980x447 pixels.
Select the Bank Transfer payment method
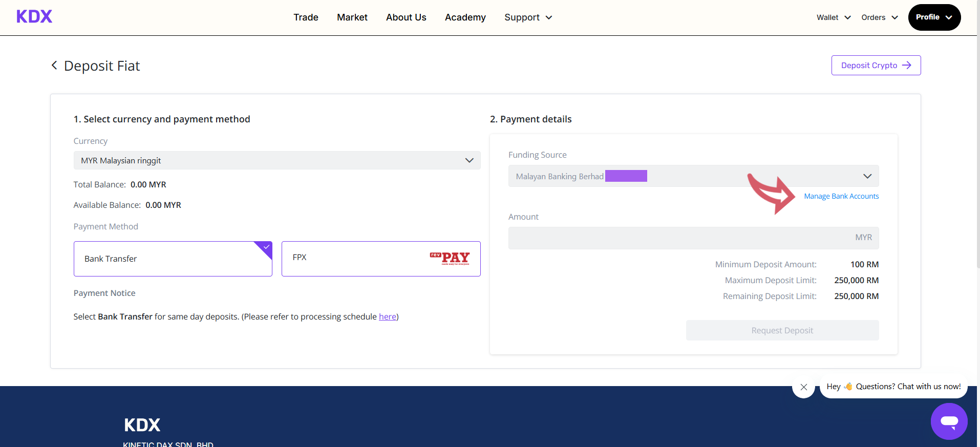pos(173,259)
